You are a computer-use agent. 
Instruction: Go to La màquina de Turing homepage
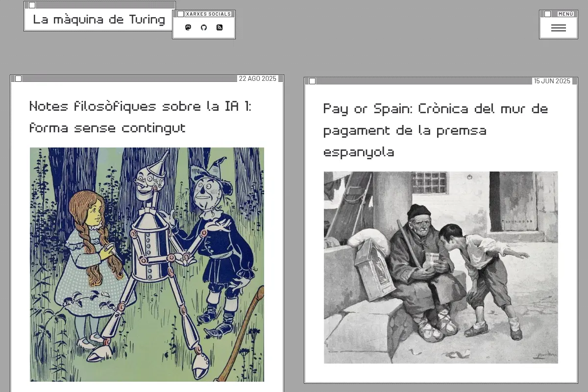99,20
